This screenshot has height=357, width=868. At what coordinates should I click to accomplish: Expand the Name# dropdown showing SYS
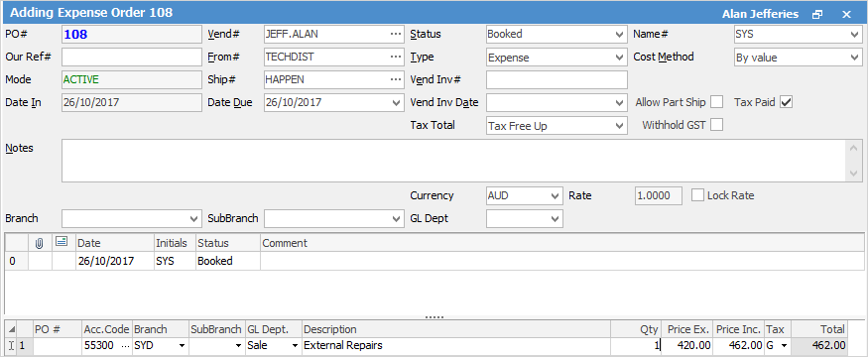pyautogui.click(x=854, y=35)
